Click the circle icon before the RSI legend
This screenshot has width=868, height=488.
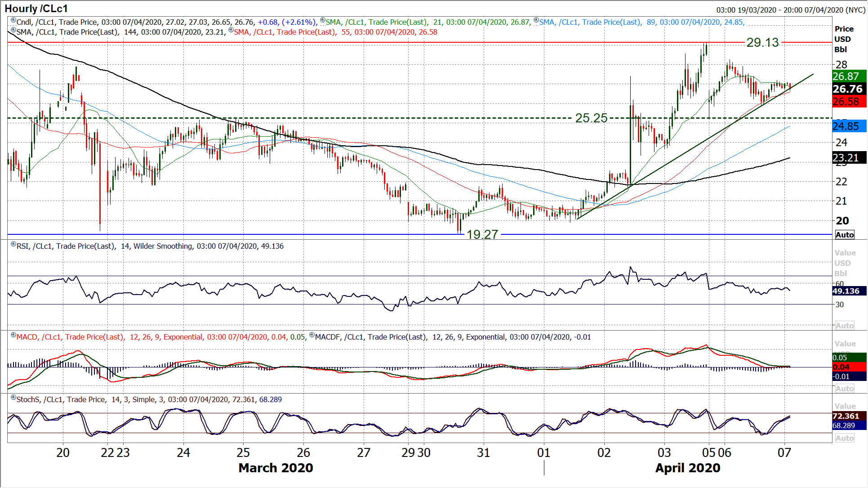(13, 245)
